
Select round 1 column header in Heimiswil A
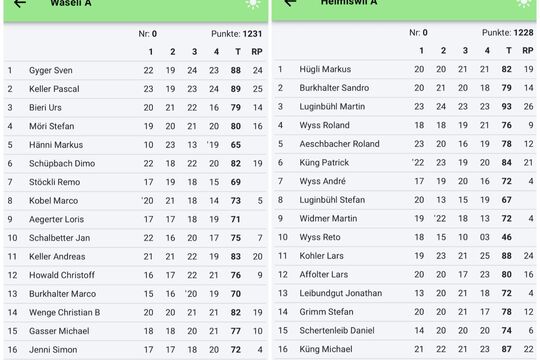pyautogui.click(x=422, y=51)
